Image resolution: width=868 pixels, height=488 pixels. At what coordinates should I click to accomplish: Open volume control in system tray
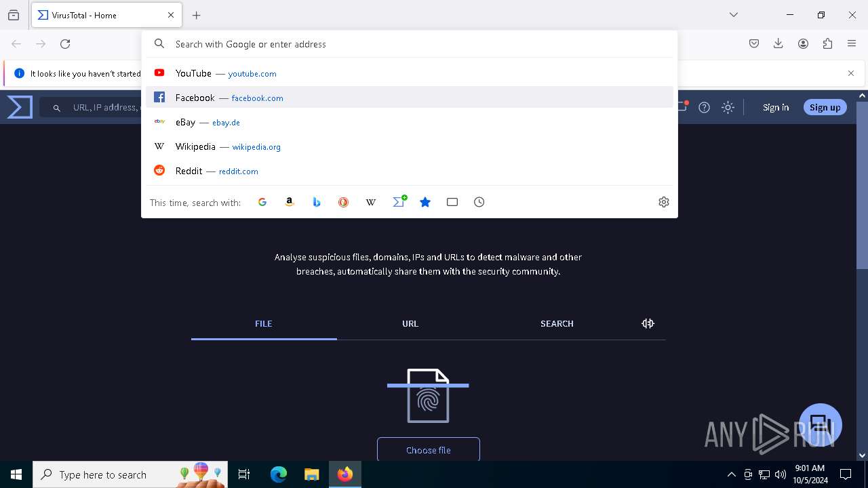pos(781,474)
